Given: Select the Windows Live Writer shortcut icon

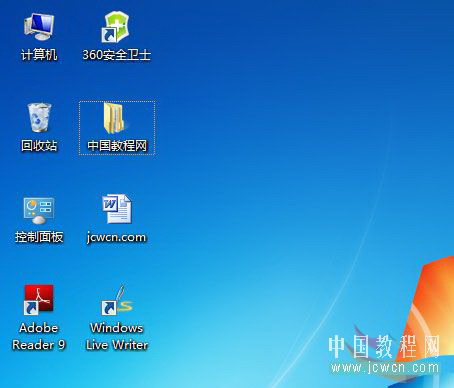Looking at the screenshot, I should tap(117, 300).
